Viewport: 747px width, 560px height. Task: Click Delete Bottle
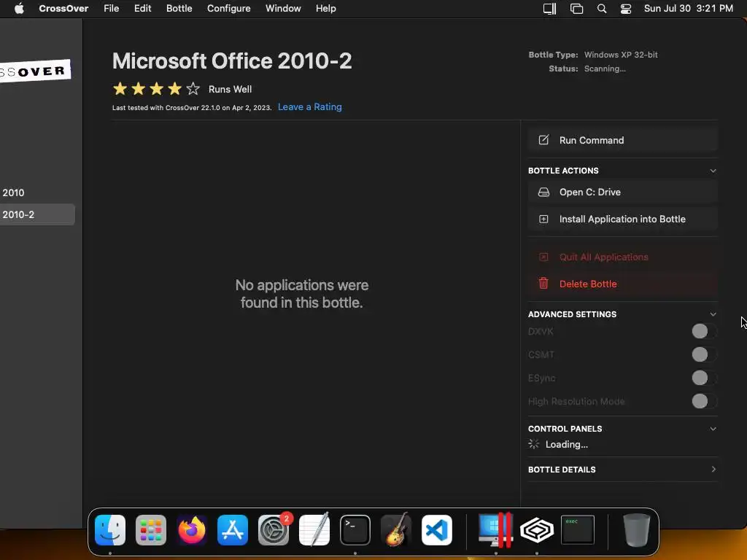tap(623, 284)
